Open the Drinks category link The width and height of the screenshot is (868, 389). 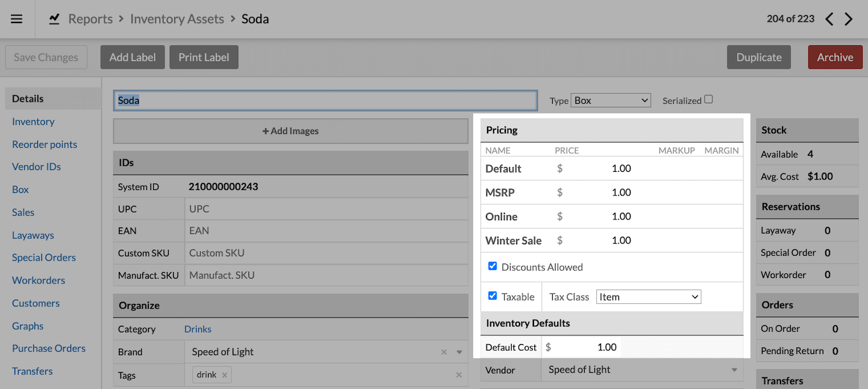coord(198,329)
